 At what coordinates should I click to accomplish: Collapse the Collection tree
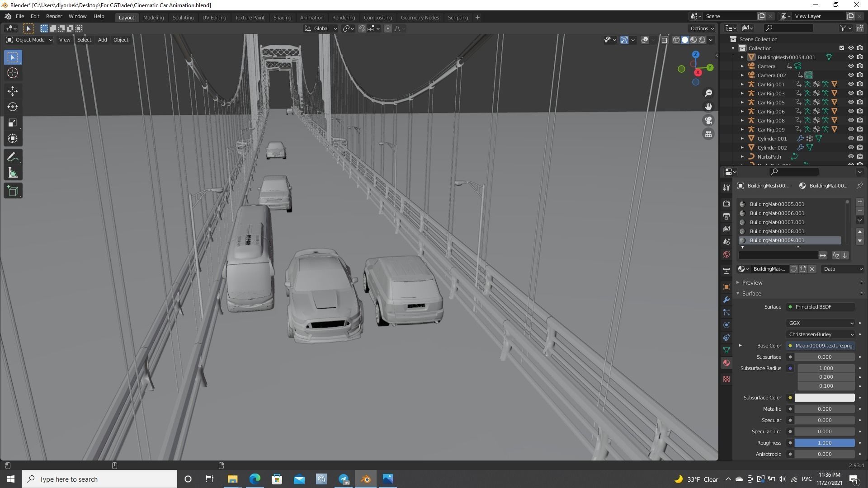pyautogui.click(x=733, y=48)
